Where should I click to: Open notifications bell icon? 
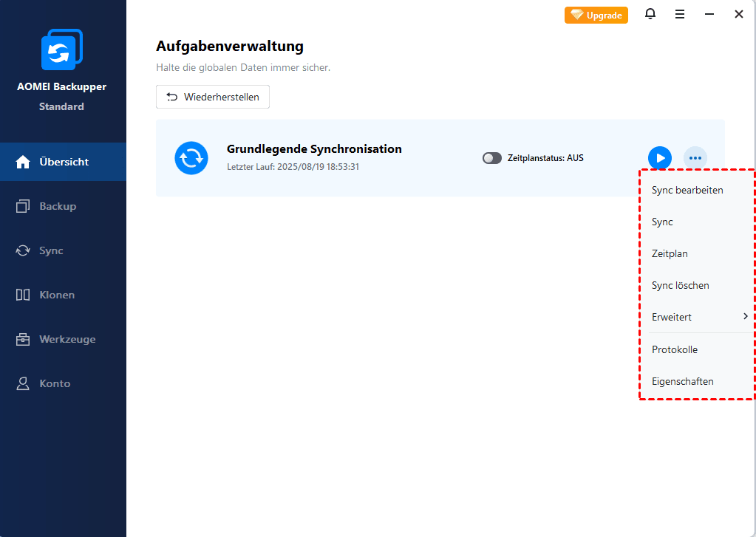point(650,14)
